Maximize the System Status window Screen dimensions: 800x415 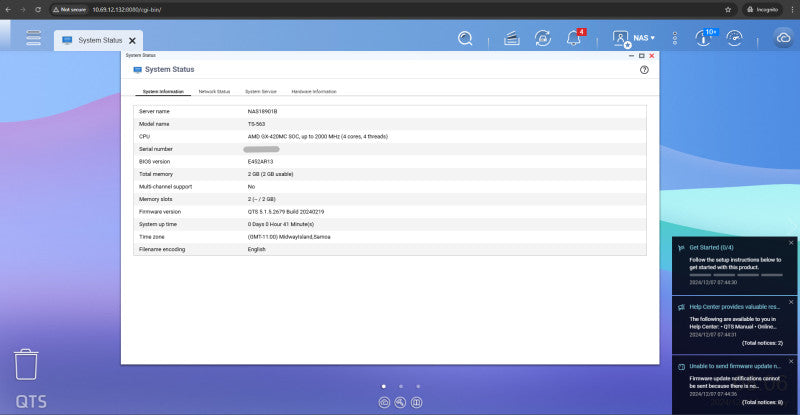pyautogui.click(x=642, y=56)
